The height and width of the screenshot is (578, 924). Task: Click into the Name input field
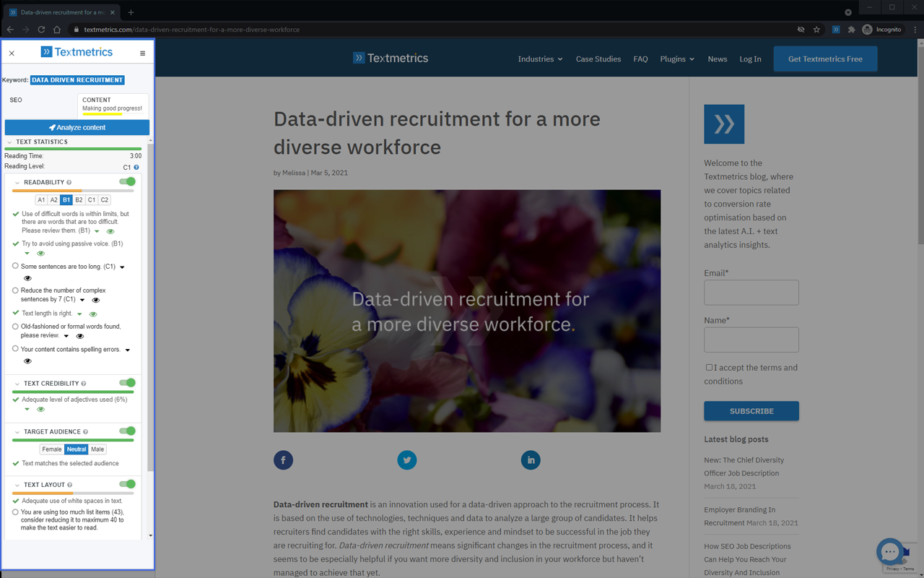coord(751,340)
